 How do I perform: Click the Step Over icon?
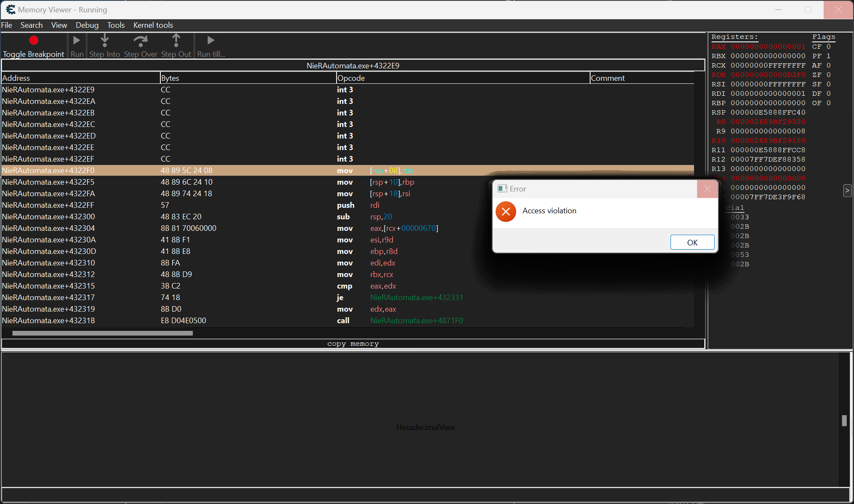tap(141, 40)
